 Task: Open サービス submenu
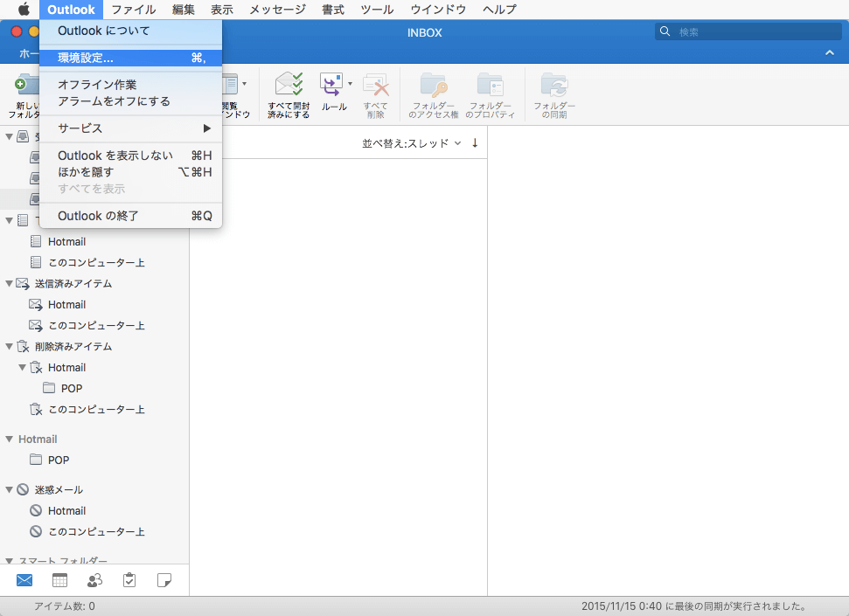click(130, 128)
